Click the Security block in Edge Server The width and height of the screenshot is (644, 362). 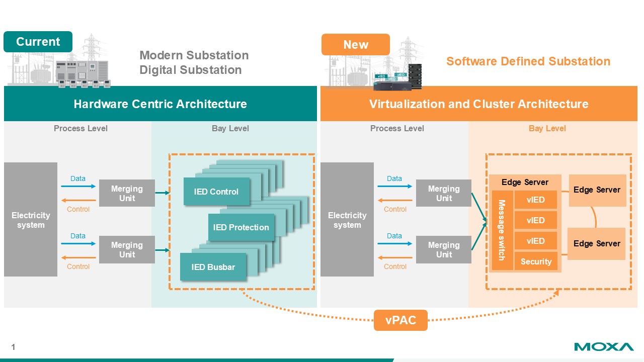pyautogui.click(x=536, y=261)
